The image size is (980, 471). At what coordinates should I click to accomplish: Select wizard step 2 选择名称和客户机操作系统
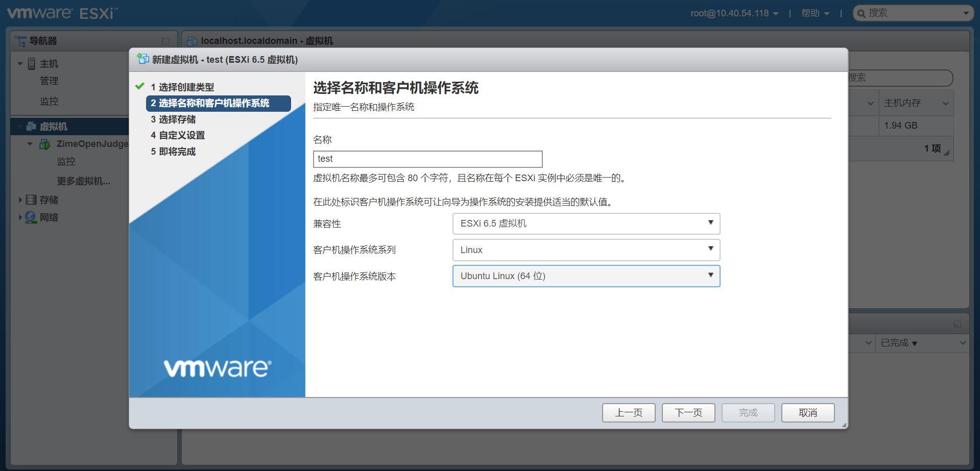[x=219, y=103]
